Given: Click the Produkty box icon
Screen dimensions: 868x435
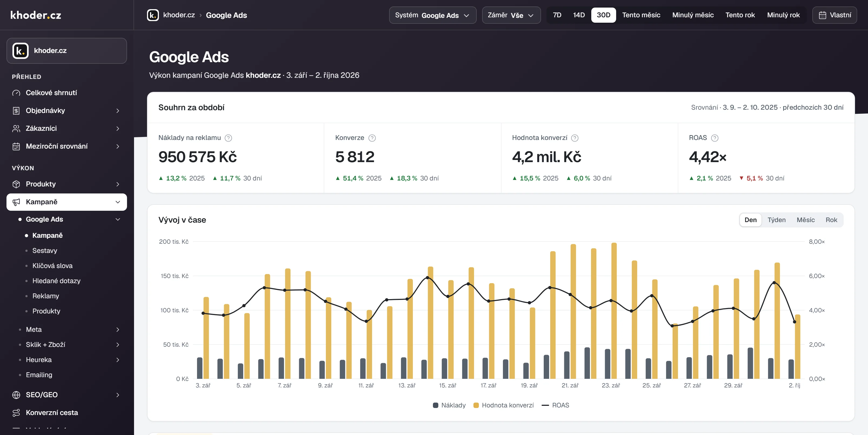Looking at the screenshot, I should [x=16, y=184].
